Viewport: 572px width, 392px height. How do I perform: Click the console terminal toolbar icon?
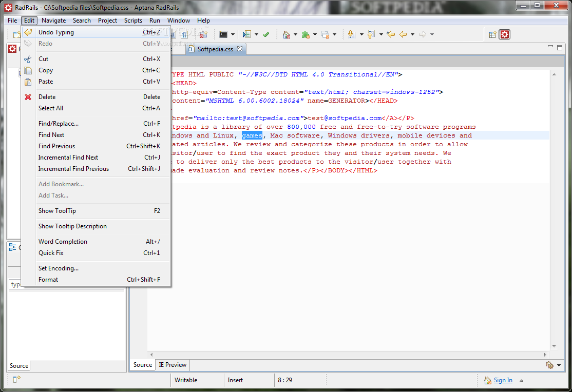pyautogui.click(x=223, y=34)
